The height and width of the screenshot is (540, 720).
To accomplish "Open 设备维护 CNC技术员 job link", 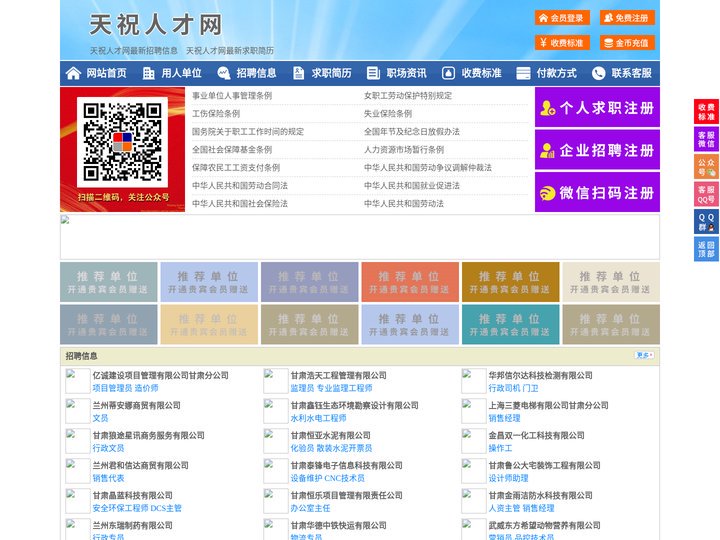I will (327, 478).
